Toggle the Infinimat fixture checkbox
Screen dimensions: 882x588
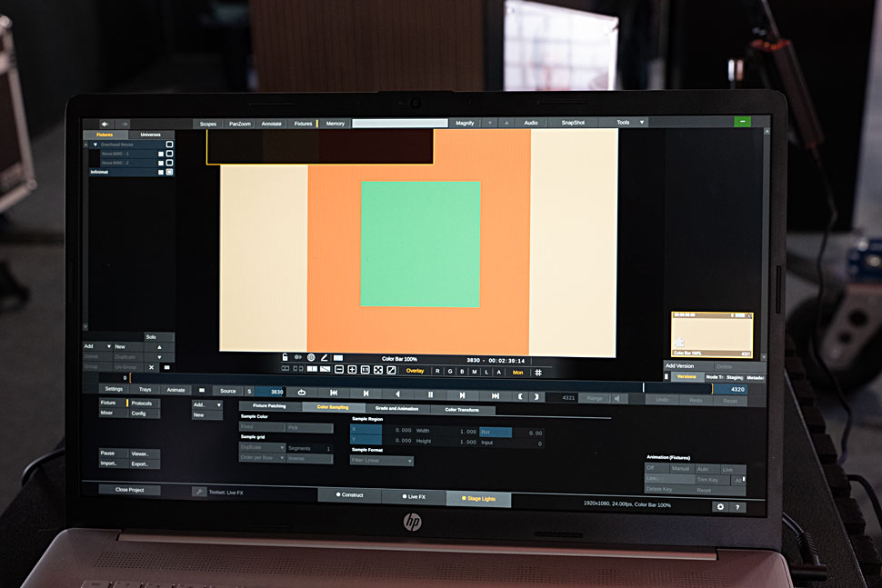tap(169, 172)
